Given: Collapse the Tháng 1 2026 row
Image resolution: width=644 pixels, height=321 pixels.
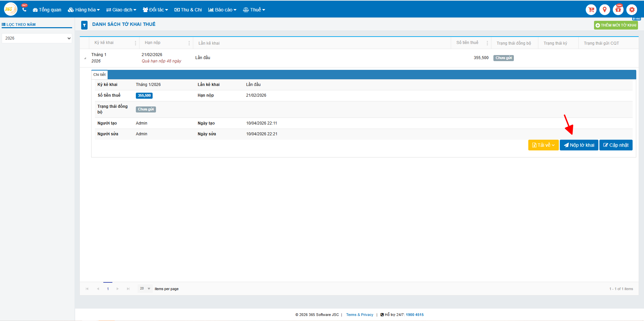Looking at the screenshot, I should 85,58.
